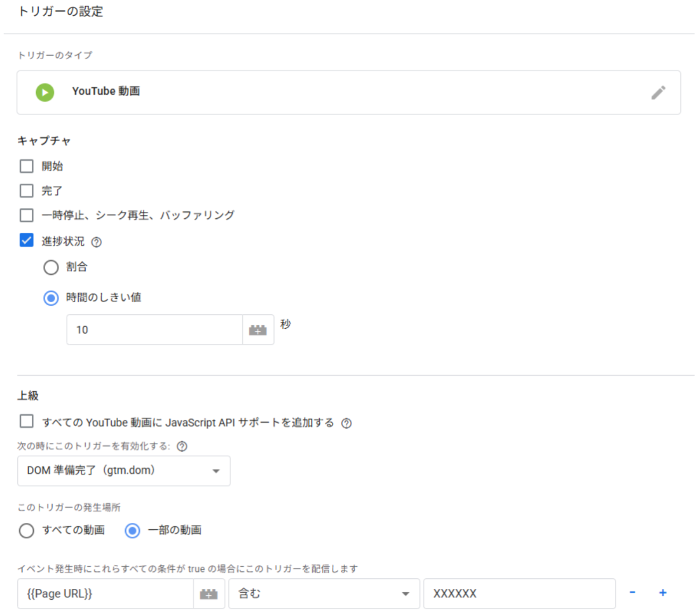Click the XXXXXX condition value field
The image size is (695, 616).
pos(518,594)
